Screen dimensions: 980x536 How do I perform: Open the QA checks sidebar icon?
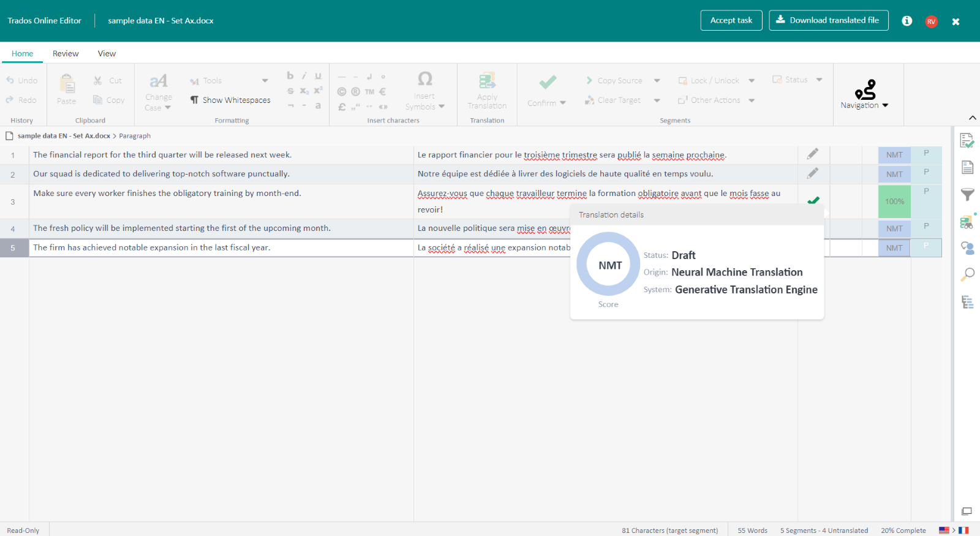(x=967, y=141)
